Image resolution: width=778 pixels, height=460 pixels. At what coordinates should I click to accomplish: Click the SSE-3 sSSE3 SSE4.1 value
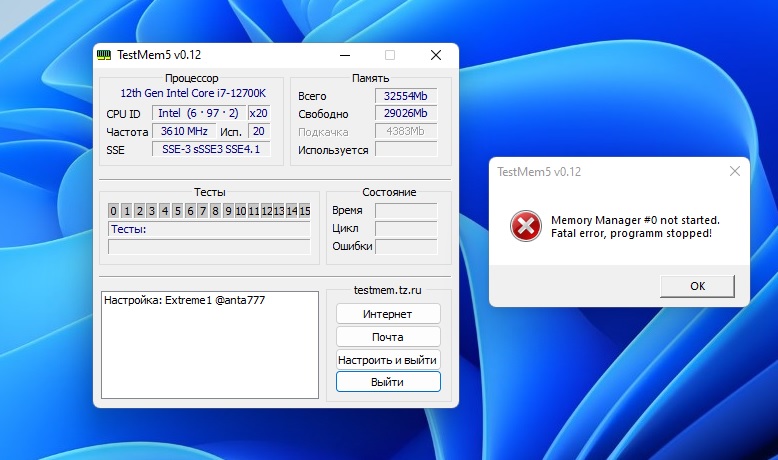(211, 149)
